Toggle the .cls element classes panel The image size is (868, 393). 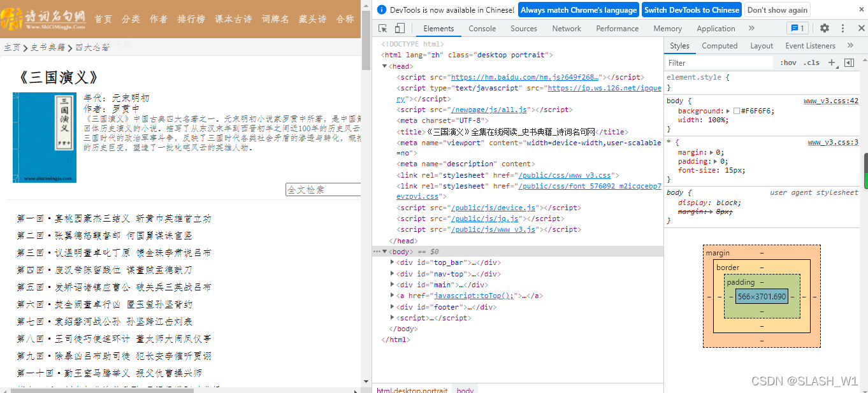(x=811, y=62)
